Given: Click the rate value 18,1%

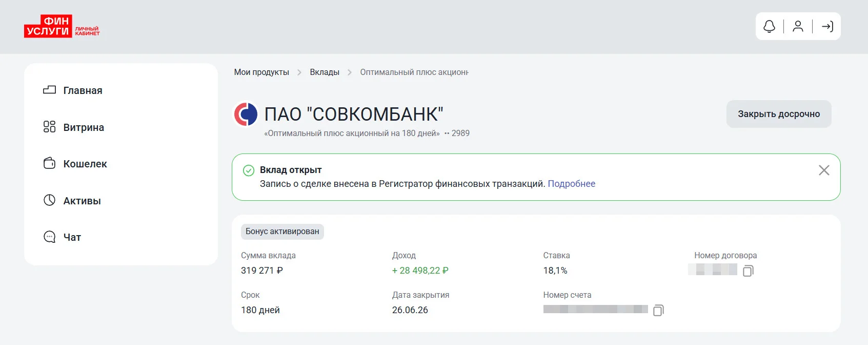Looking at the screenshot, I should (x=555, y=271).
